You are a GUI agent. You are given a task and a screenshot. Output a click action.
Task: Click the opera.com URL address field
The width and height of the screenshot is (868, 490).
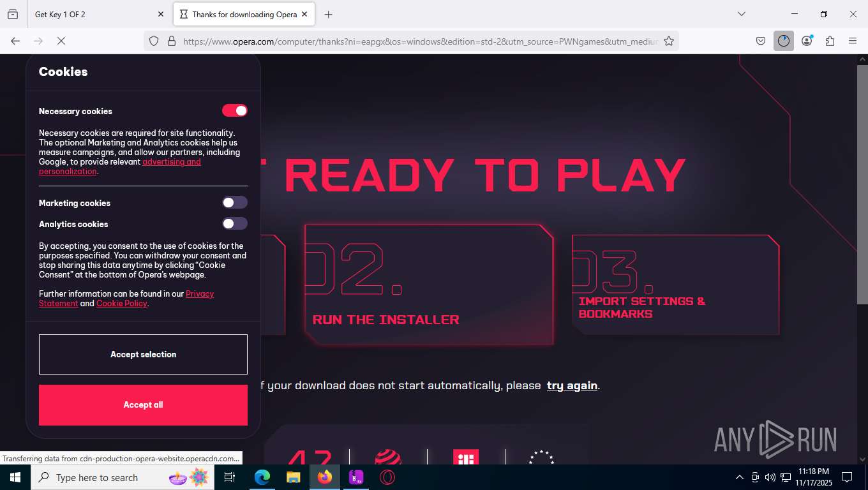pyautogui.click(x=420, y=41)
